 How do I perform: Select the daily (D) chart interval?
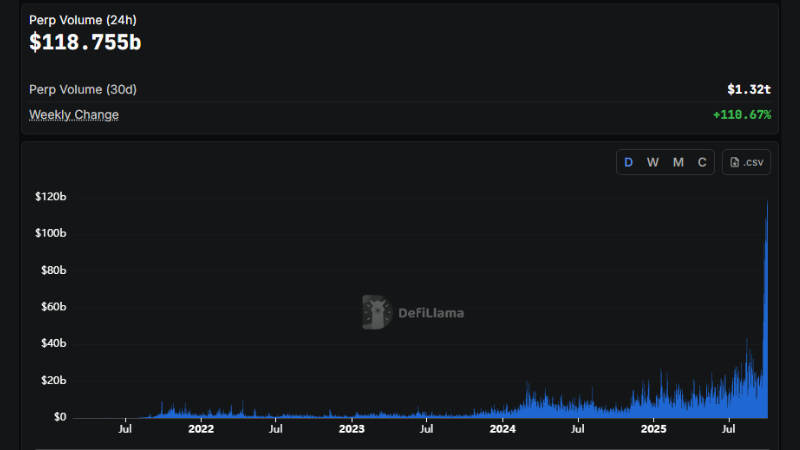click(x=629, y=162)
